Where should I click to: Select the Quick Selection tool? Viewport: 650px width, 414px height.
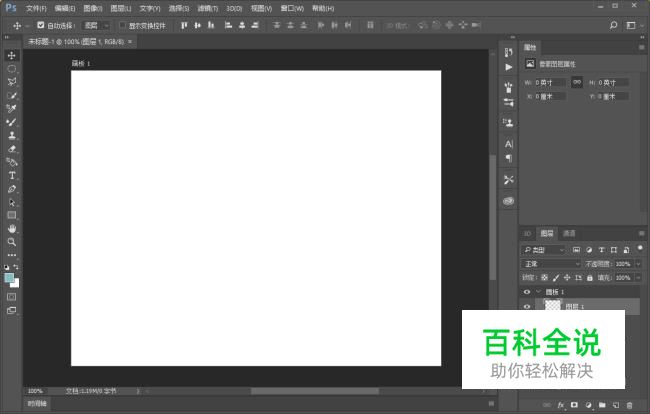[12, 95]
